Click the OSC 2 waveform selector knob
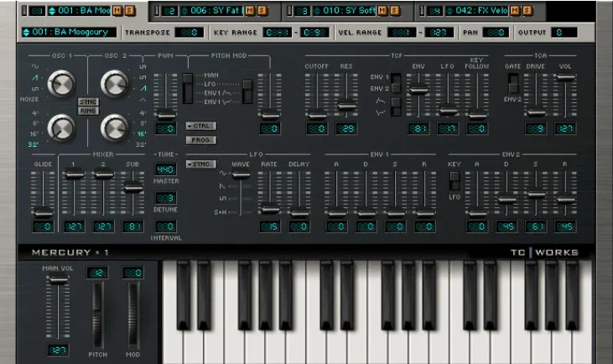The image size is (613, 364). click(115, 83)
